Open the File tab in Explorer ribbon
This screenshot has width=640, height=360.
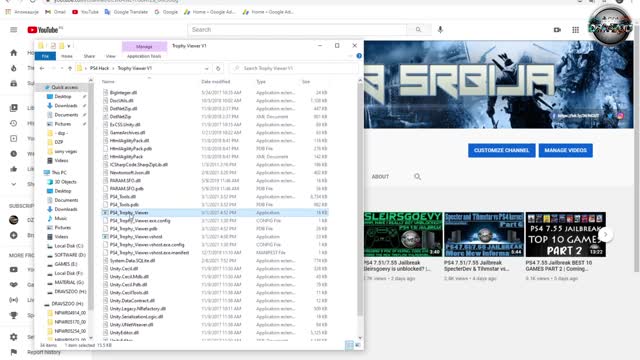(45, 56)
